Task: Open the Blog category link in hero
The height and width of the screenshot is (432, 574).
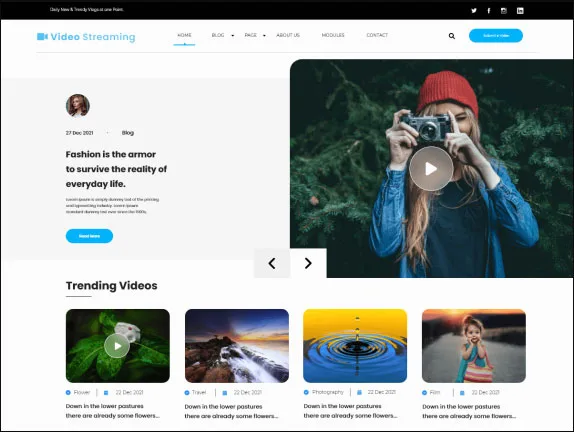Action: (x=128, y=133)
